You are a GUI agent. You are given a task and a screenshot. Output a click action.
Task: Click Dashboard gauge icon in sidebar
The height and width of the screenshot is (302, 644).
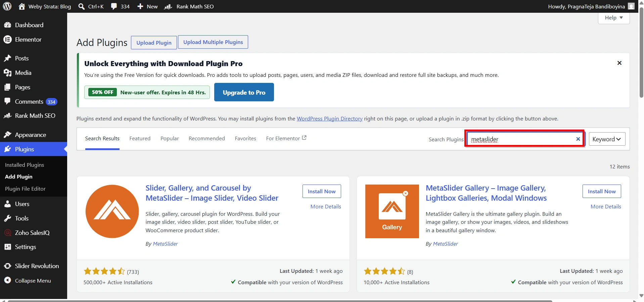tap(7, 25)
